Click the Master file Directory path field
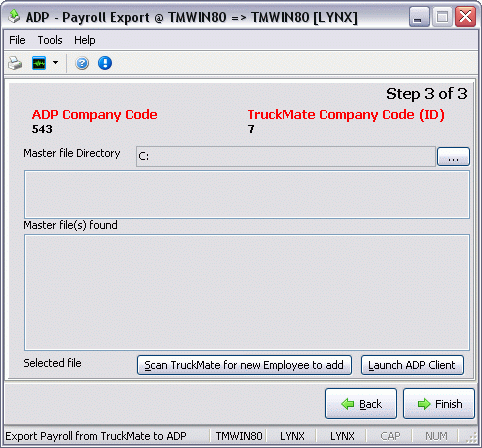Viewport: 482px width, 448px height. click(x=286, y=156)
